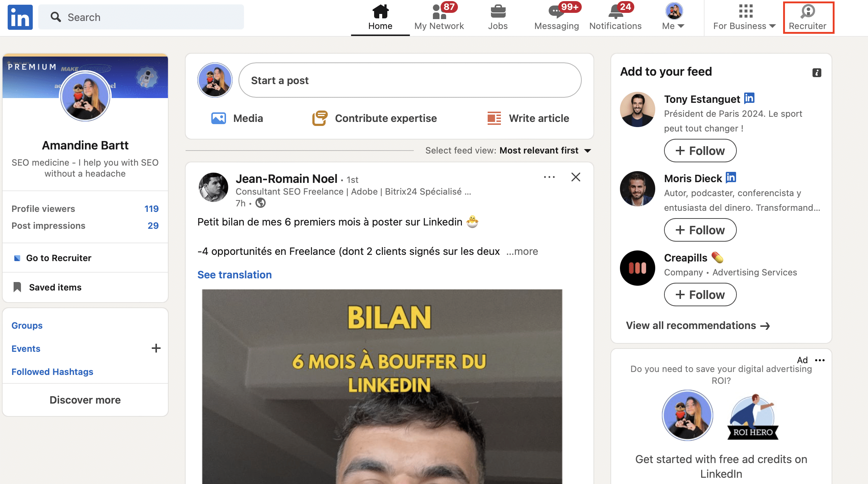The image size is (868, 484).
Task: Click the LinkedIn Home icon
Action: click(380, 11)
